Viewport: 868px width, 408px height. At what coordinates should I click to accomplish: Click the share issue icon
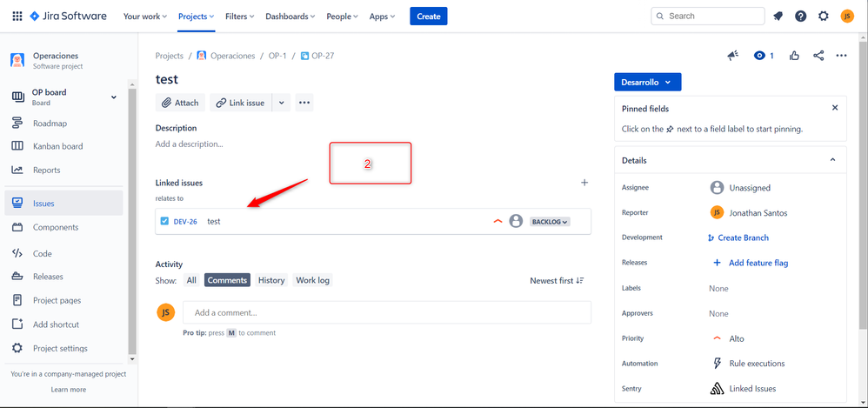point(818,56)
